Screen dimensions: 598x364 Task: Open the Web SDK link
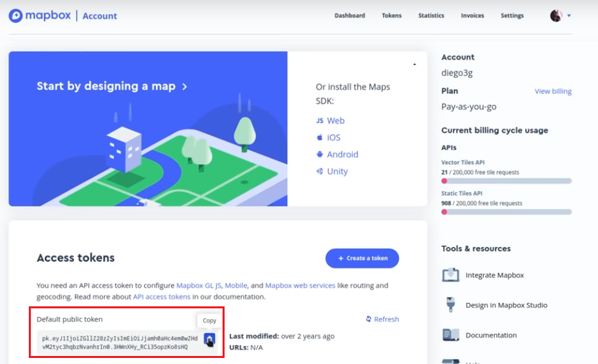(x=336, y=121)
